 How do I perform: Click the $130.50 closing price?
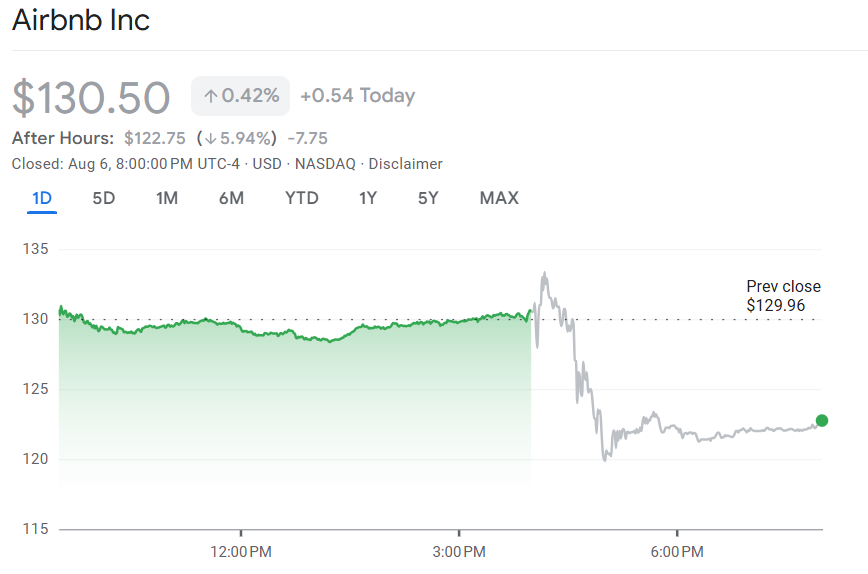click(x=91, y=97)
